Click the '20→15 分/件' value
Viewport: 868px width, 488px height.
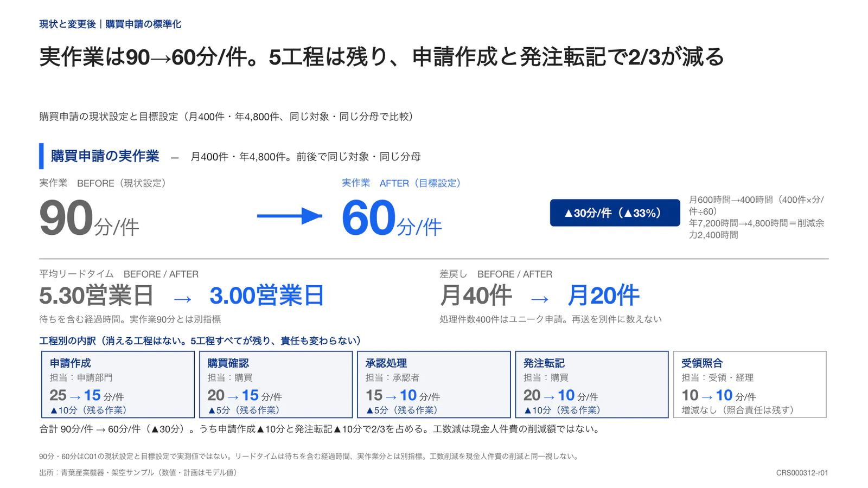pyautogui.click(x=245, y=395)
